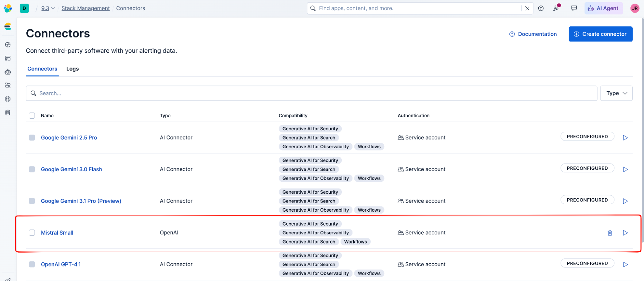Open the Google Gemini 3.0 Flash connector

click(x=72, y=169)
